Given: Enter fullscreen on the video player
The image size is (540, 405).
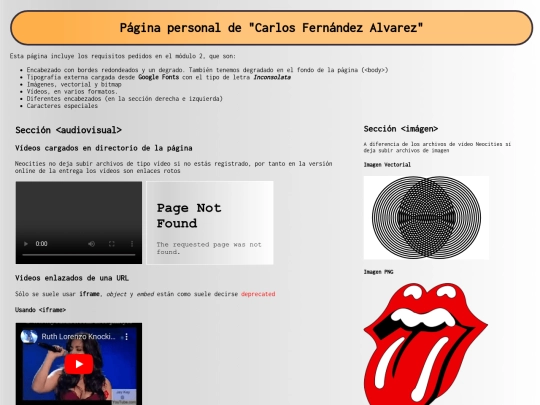Looking at the screenshot, I should (112, 244).
